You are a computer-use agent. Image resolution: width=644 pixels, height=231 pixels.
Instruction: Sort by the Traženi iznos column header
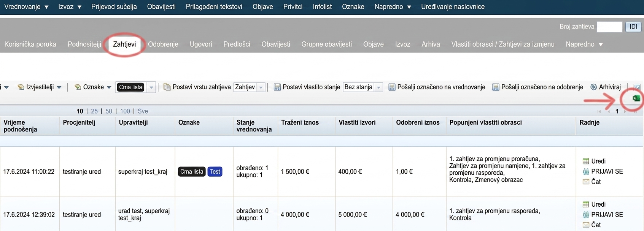[300, 122]
